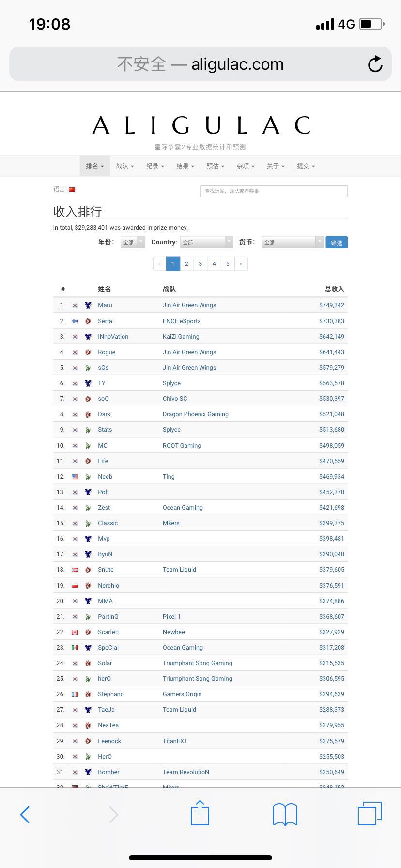401x868 pixels.
Task: Expand the 预估 predictions menu
Action: pyautogui.click(x=216, y=166)
